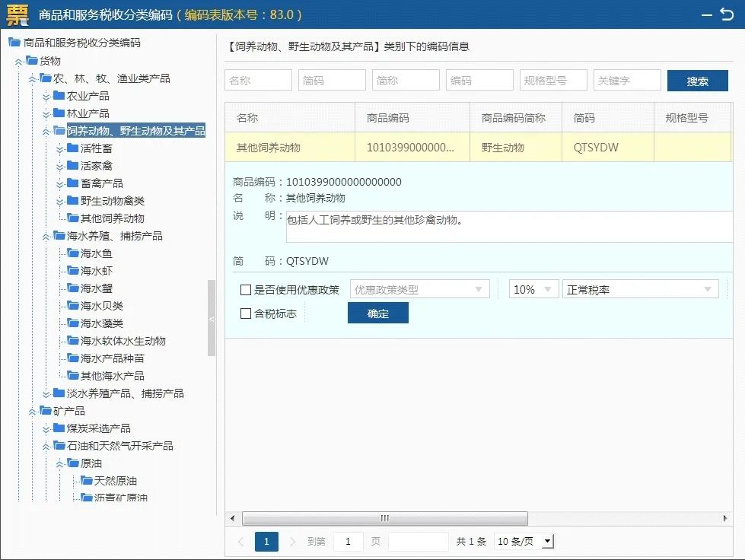Expand the 林业产品 node arrow
The height and width of the screenshot is (560, 745).
tap(46, 114)
